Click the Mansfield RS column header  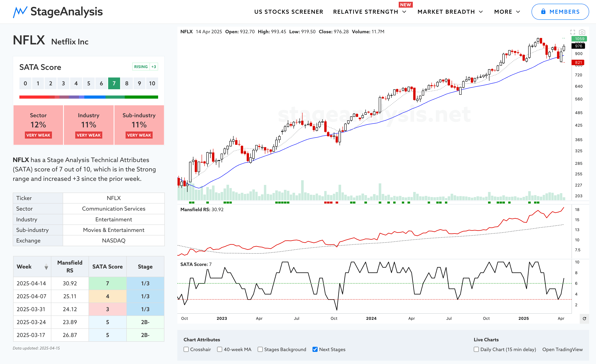point(70,267)
